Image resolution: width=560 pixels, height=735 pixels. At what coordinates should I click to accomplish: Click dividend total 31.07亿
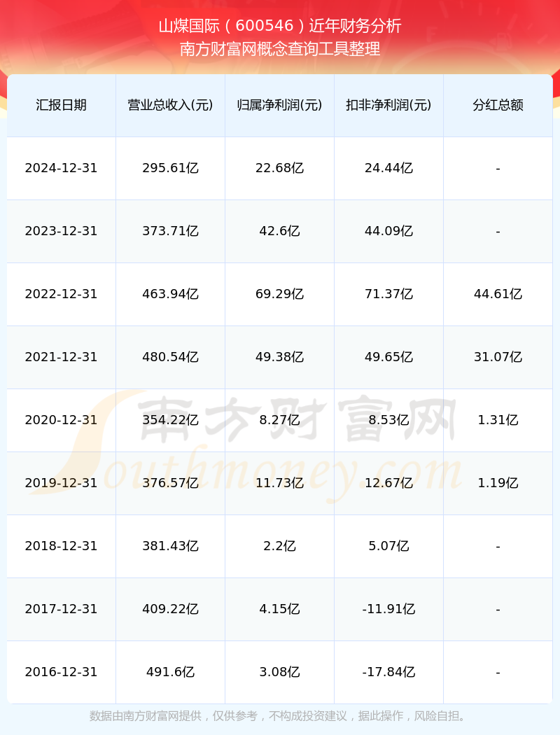click(x=498, y=357)
